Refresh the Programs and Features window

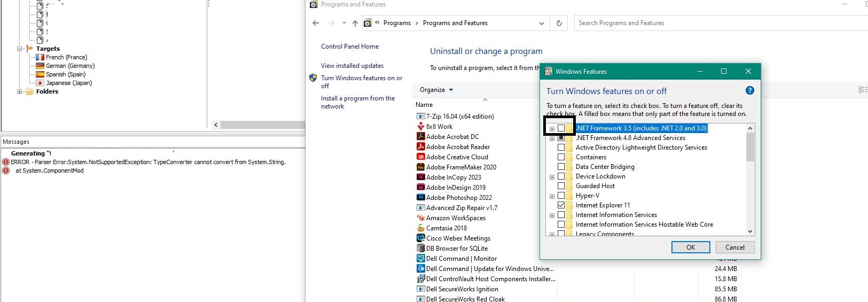point(559,23)
